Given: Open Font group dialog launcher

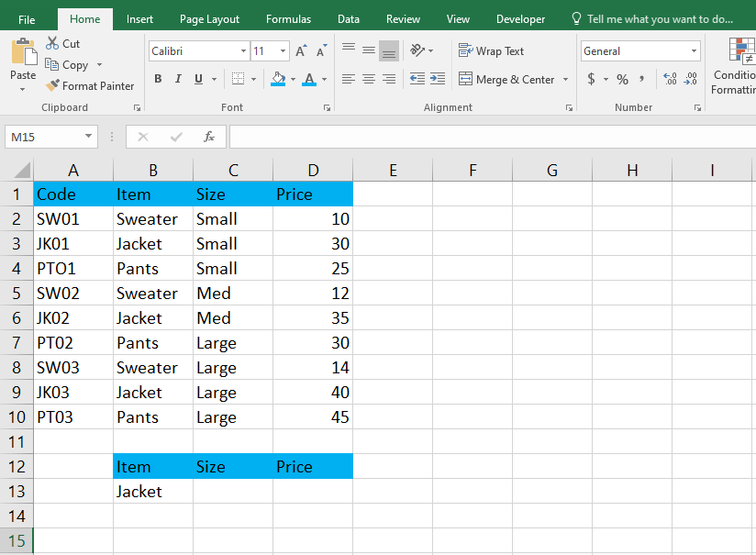Looking at the screenshot, I should (327, 108).
